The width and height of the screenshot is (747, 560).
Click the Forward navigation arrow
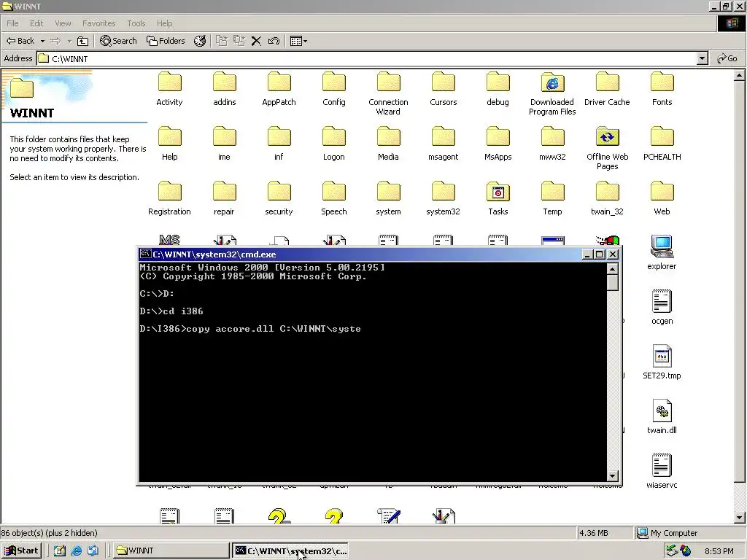(x=55, y=41)
